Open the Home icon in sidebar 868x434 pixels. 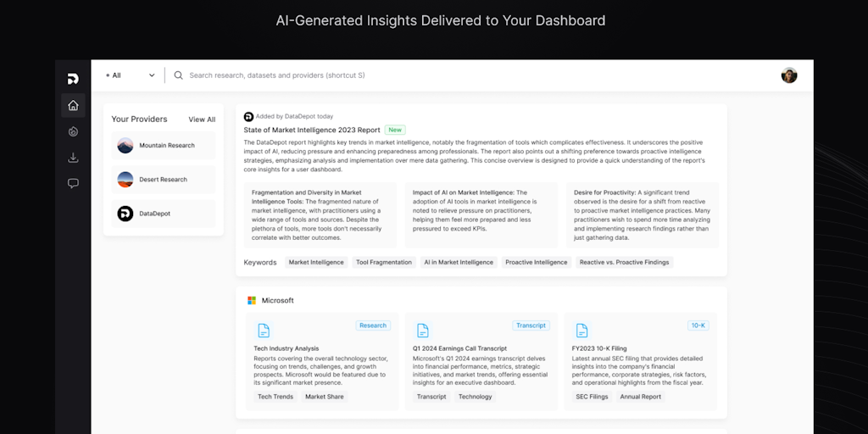click(x=73, y=105)
